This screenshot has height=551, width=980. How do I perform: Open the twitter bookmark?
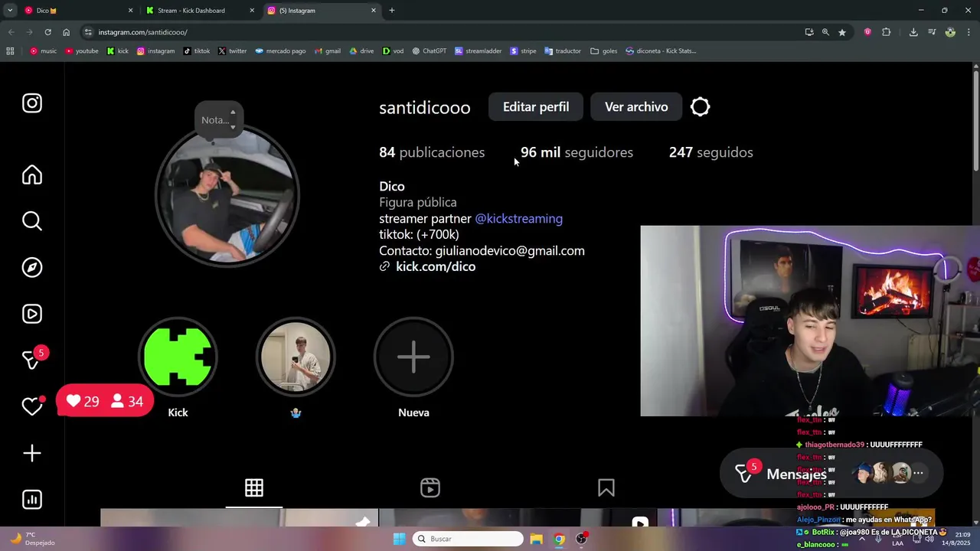pos(233,51)
